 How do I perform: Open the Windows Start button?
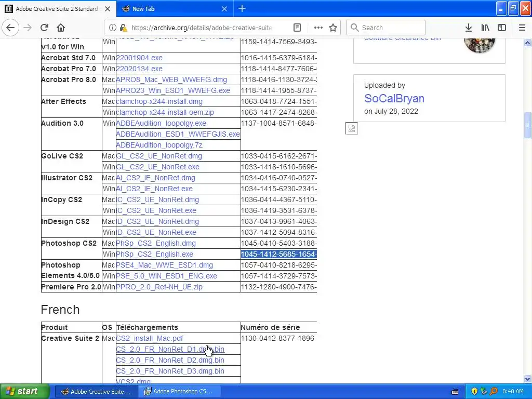click(x=25, y=391)
